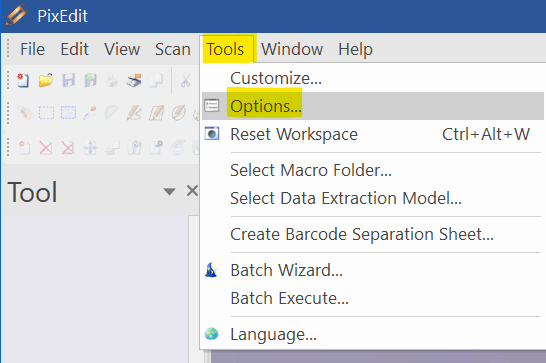Open the Scan menu
This screenshot has height=363, width=546.
173,49
